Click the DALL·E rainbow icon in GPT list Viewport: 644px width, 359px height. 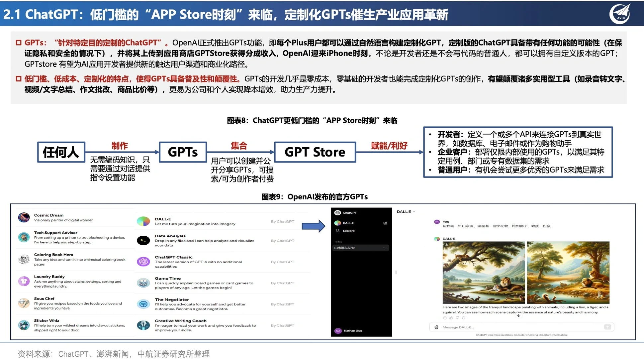pyautogui.click(x=143, y=221)
